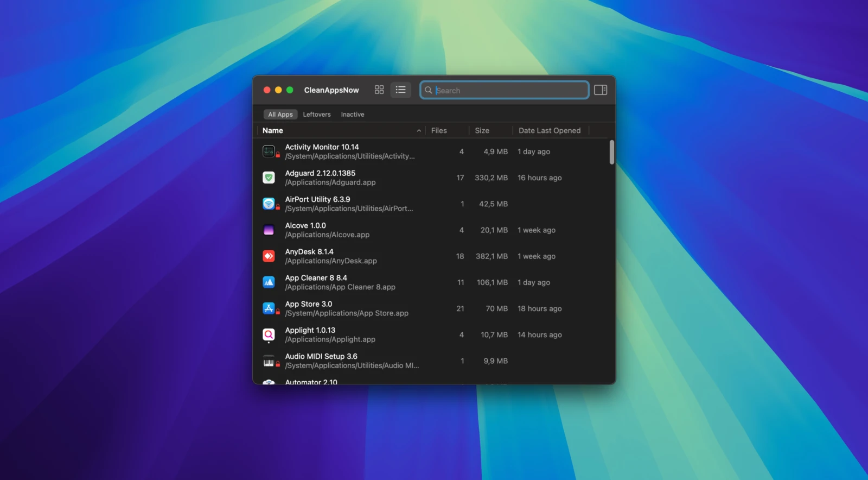
Task: Click the Alcove app icon
Action: 269,230
